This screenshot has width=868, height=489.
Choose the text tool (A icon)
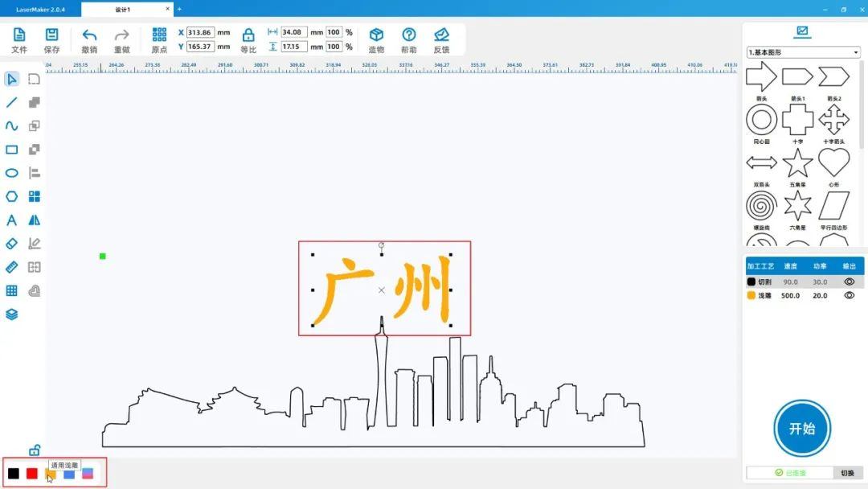(12, 220)
